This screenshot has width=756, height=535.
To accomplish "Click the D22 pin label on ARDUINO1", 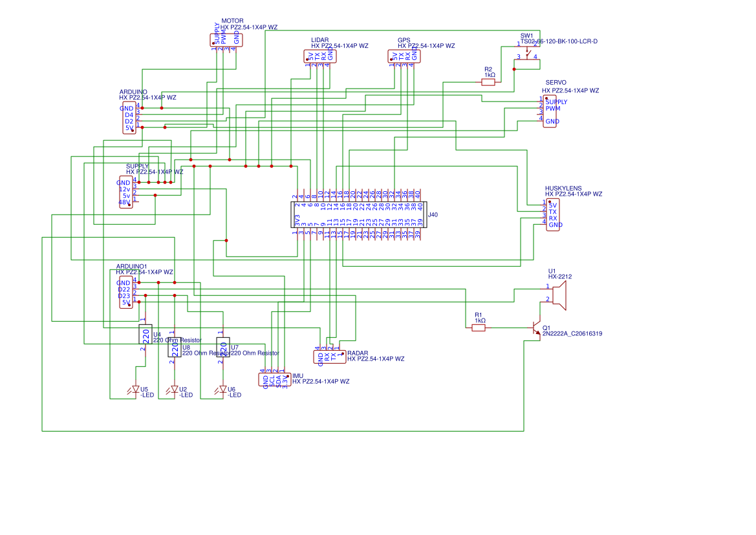I will (124, 289).
